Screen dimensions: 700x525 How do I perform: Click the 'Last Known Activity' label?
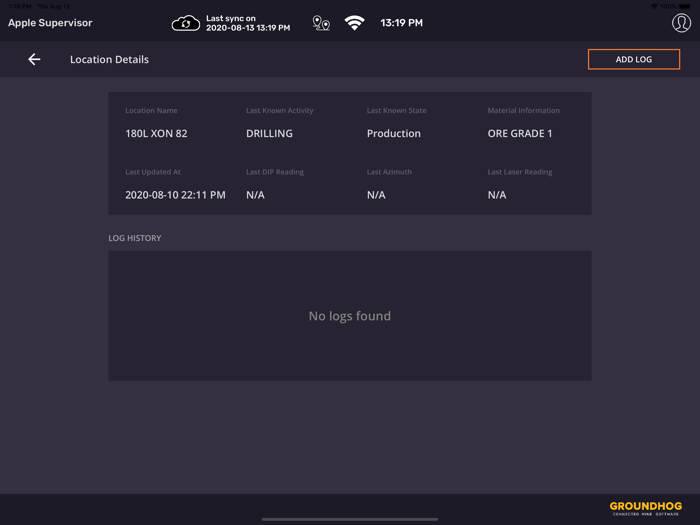(x=279, y=110)
